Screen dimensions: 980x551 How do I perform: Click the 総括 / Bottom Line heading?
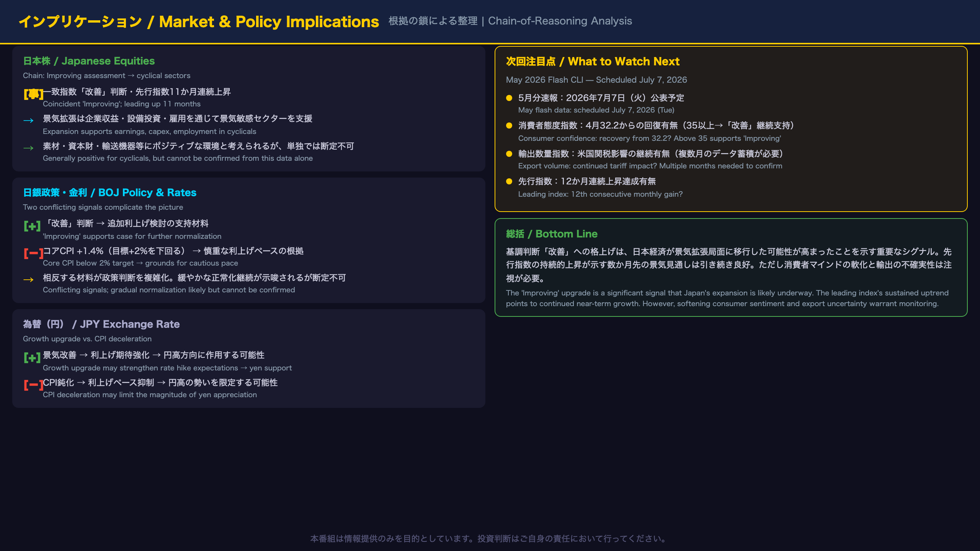point(552,234)
